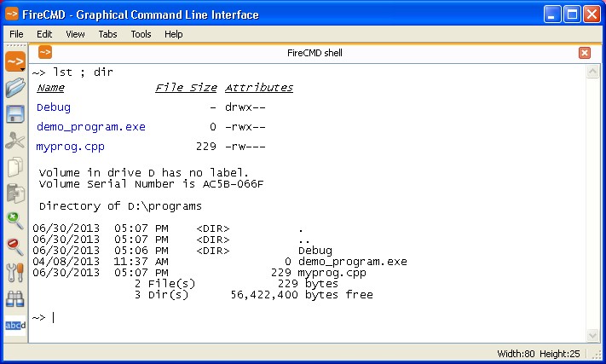Viewport: 606px width, 364px height.
Task: Click the myprog.cpp link in list
Action: click(70, 147)
